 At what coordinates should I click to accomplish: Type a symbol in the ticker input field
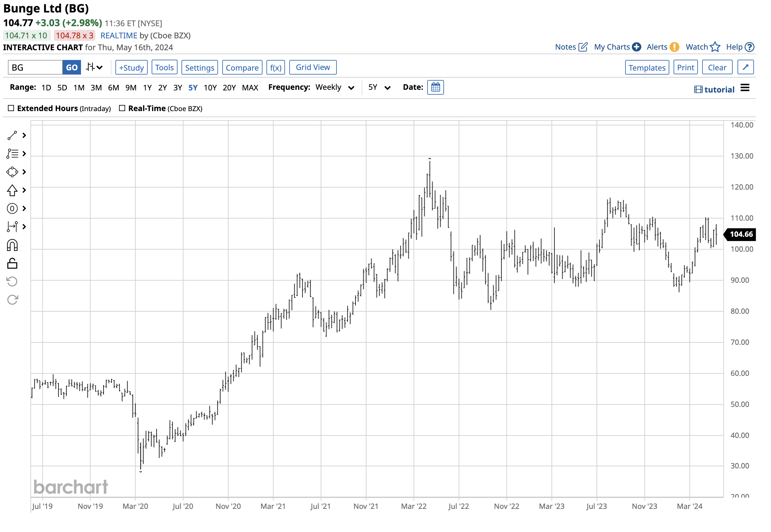[x=34, y=67]
